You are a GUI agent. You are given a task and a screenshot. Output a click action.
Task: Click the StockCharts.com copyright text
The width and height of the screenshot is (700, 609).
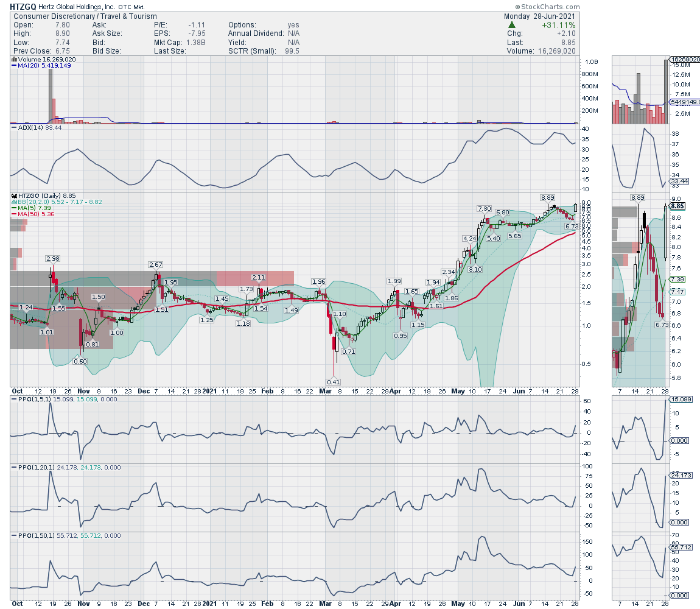(x=547, y=7)
